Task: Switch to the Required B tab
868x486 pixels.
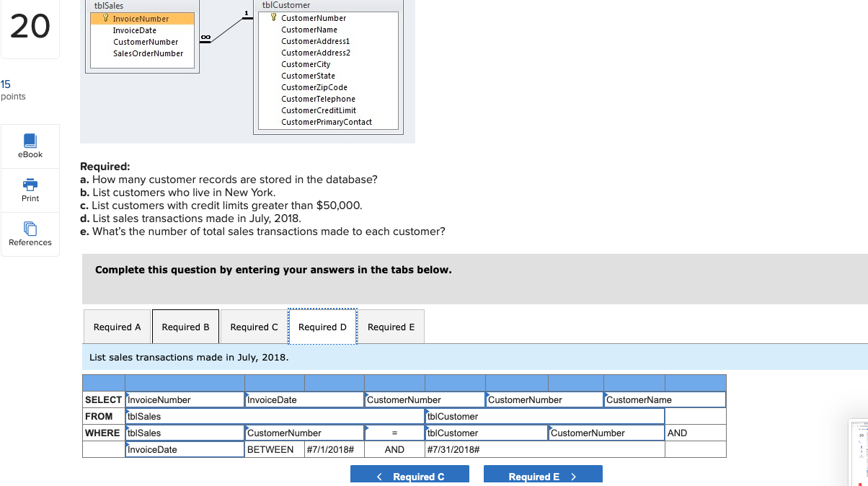Action: click(185, 327)
